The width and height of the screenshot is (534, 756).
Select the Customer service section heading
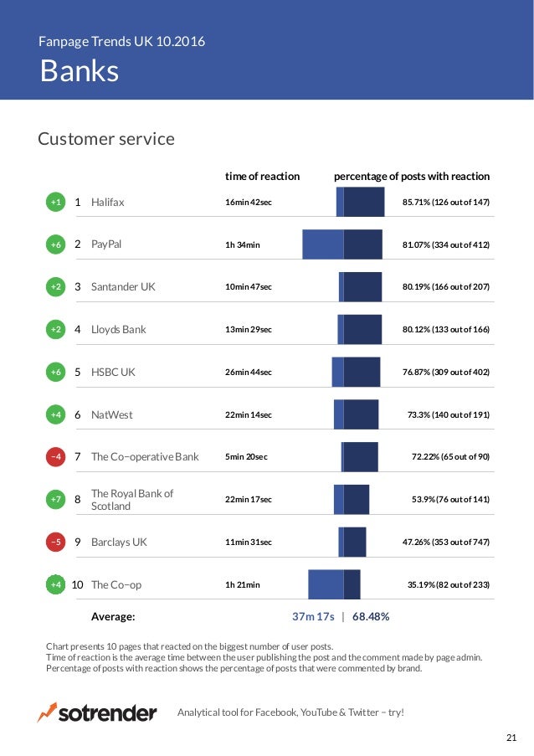pos(106,139)
